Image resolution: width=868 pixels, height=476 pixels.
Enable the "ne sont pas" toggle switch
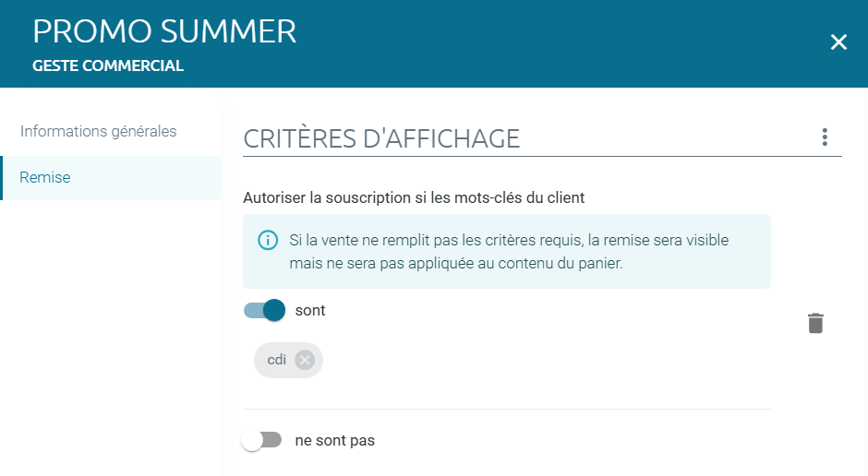(262, 440)
